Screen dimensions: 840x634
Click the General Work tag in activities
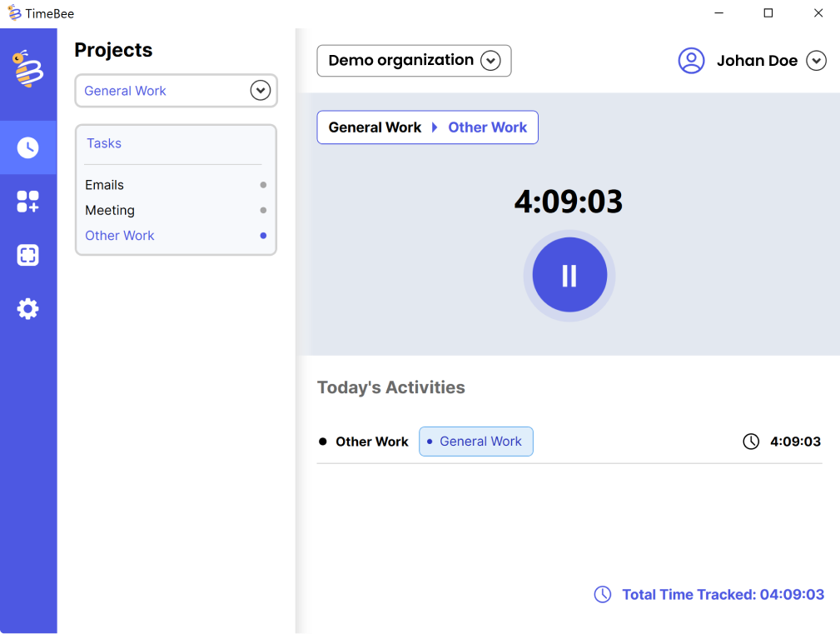475,442
